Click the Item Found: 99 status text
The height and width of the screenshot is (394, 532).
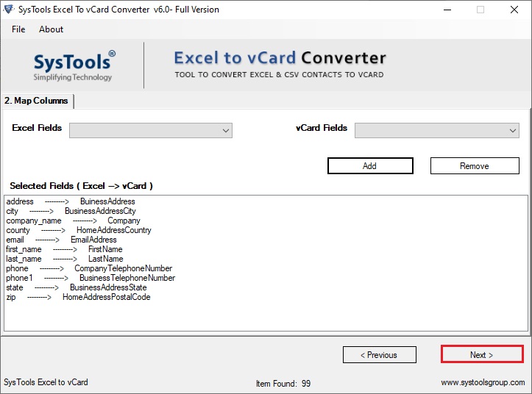click(x=283, y=384)
